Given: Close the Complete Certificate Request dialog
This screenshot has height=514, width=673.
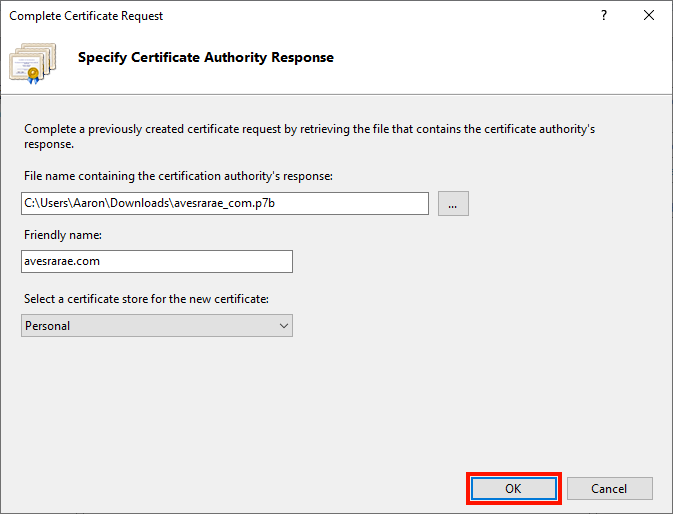Looking at the screenshot, I should pyautogui.click(x=649, y=16).
